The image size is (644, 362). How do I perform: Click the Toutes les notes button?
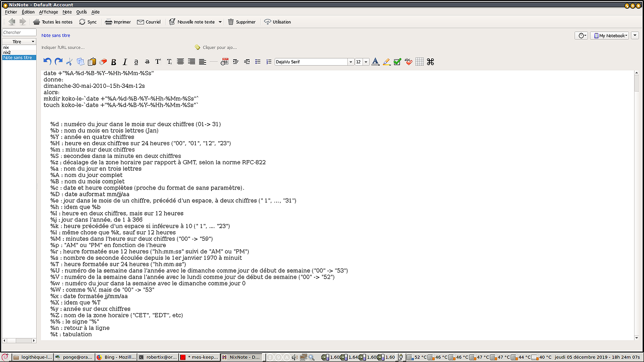53,22
